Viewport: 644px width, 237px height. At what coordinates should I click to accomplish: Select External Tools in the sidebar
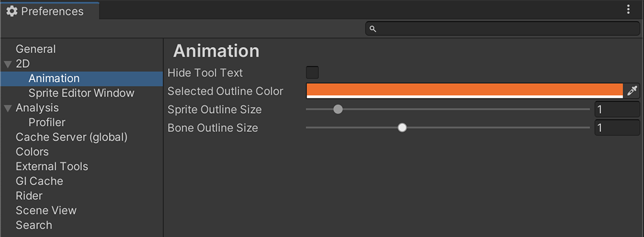[x=52, y=167]
